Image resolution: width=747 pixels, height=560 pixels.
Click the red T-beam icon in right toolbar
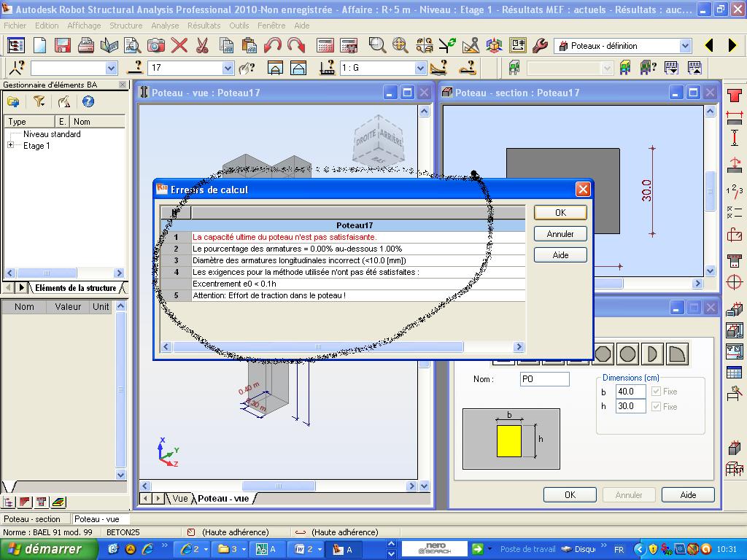point(734,96)
